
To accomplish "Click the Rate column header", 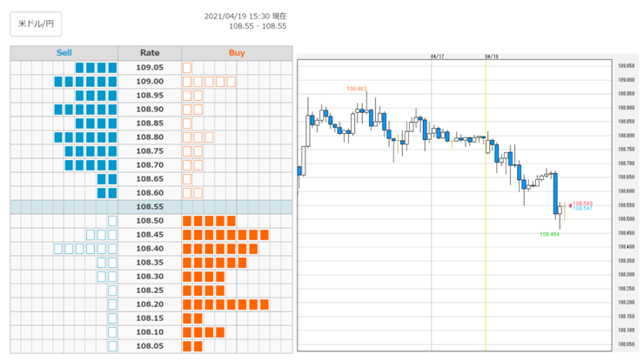I will [150, 52].
